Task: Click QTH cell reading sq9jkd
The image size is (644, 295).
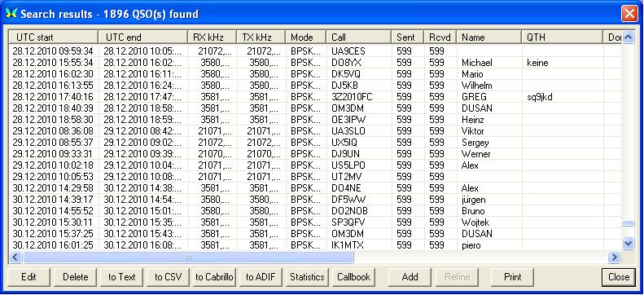Action: coord(540,97)
